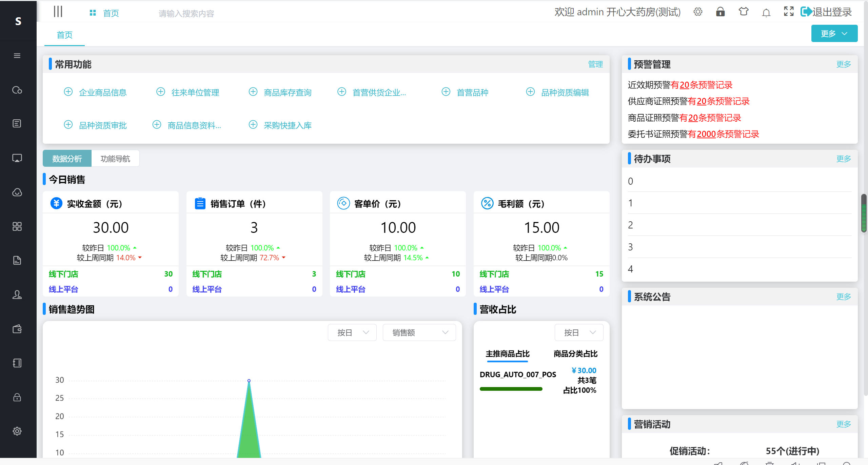This screenshot has height=465, width=868.
Task: Open the notification bell icon
Action: (766, 13)
